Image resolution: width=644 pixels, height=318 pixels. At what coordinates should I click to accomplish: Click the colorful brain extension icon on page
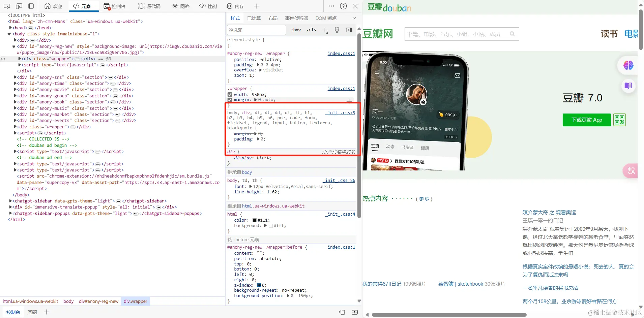coord(628,65)
